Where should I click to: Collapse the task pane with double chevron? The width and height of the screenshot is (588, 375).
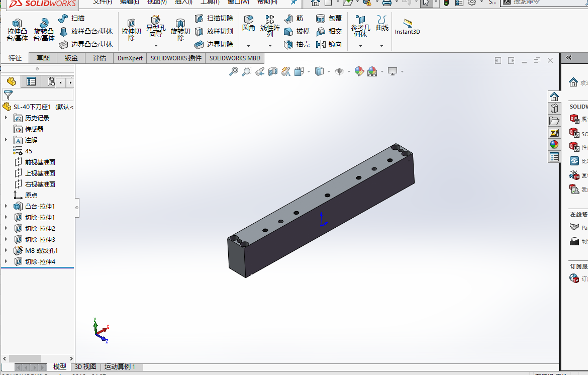(x=569, y=58)
